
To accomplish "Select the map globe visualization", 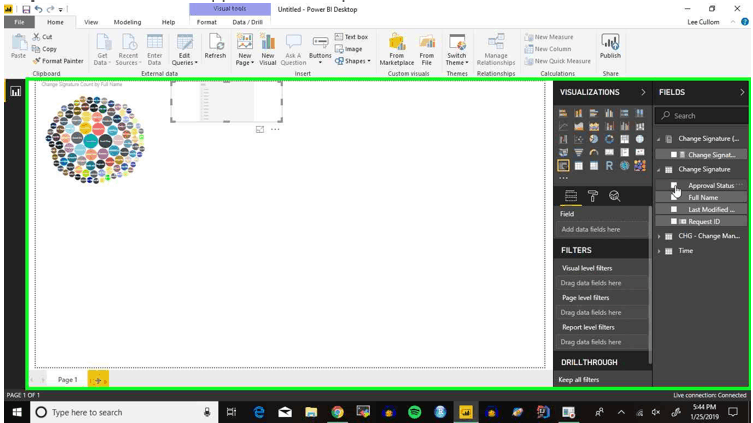I will click(640, 139).
